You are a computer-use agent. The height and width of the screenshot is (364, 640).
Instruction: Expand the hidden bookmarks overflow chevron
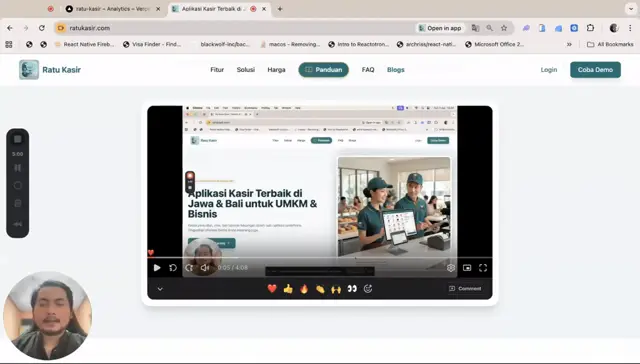(x=569, y=44)
